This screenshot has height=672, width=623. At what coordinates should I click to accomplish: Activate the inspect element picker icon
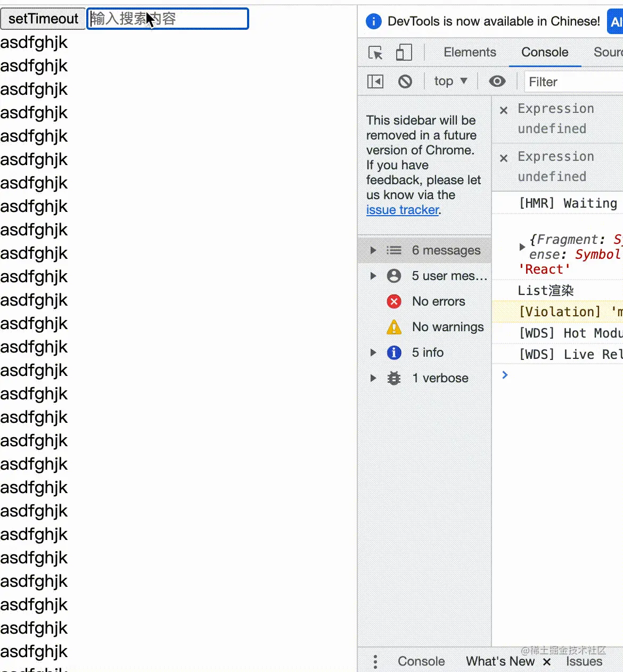pyautogui.click(x=375, y=52)
